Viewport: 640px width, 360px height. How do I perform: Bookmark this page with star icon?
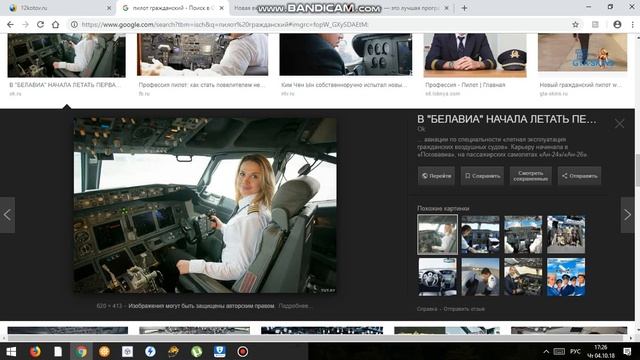tap(576, 24)
